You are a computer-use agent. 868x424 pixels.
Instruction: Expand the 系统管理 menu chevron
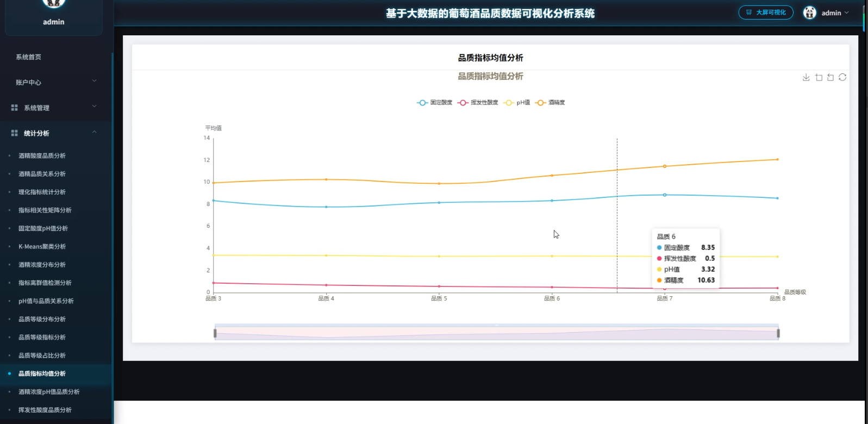94,107
